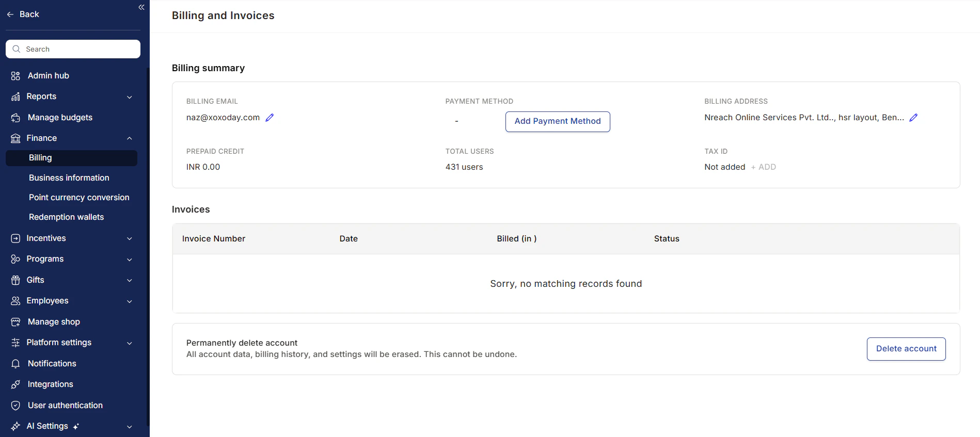Click the Date column header
The height and width of the screenshot is (437, 980).
[x=349, y=238]
